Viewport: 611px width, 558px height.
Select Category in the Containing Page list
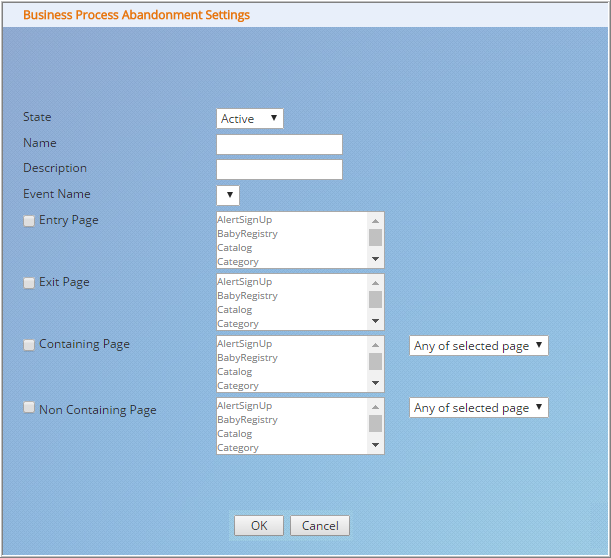click(238, 386)
